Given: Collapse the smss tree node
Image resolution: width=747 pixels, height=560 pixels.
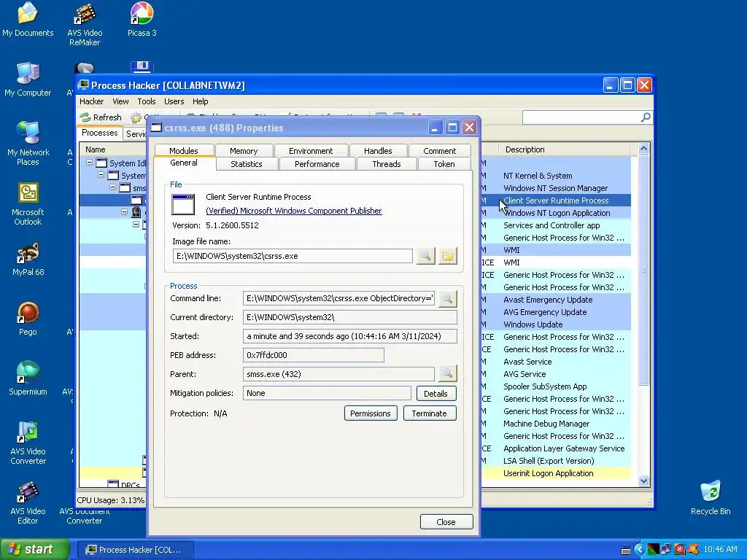Looking at the screenshot, I should coord(112,187).
